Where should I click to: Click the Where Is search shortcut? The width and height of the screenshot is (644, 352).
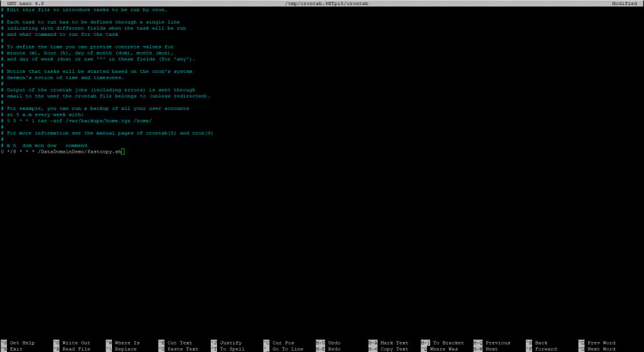click(x=127, y=343)
